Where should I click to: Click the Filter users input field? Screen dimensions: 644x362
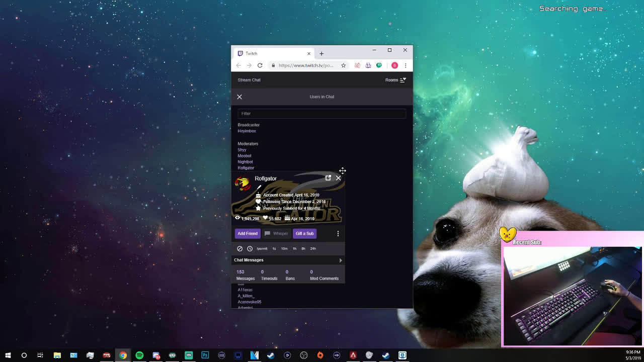pyautogui.click(x=321, y=114)
